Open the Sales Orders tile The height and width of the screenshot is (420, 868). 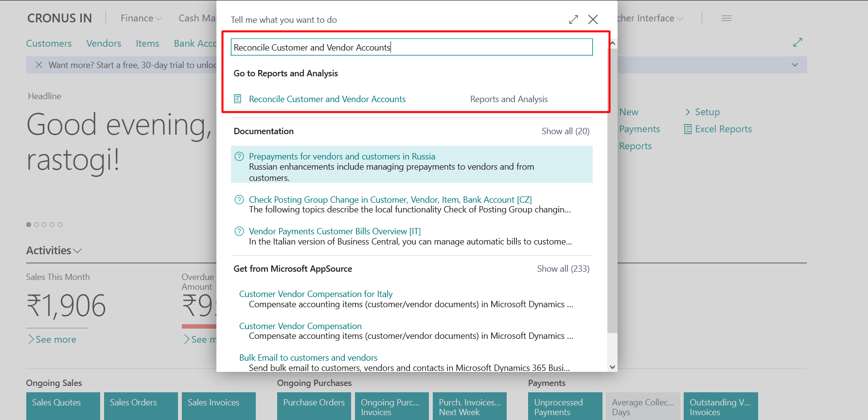(141, 406)
